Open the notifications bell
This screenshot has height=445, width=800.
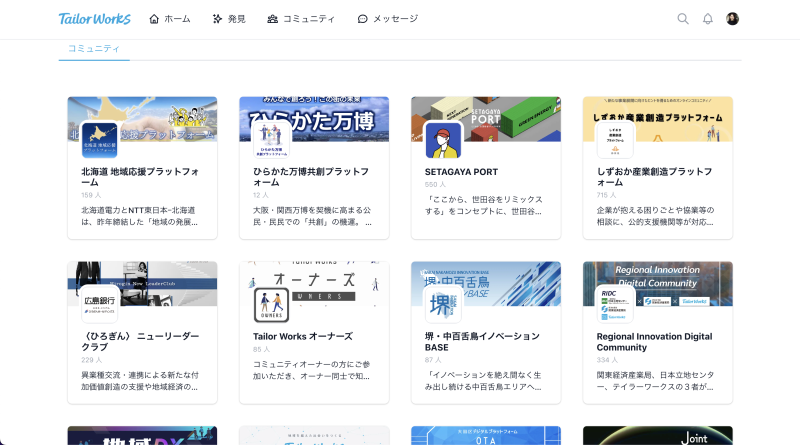click(708, 19)
